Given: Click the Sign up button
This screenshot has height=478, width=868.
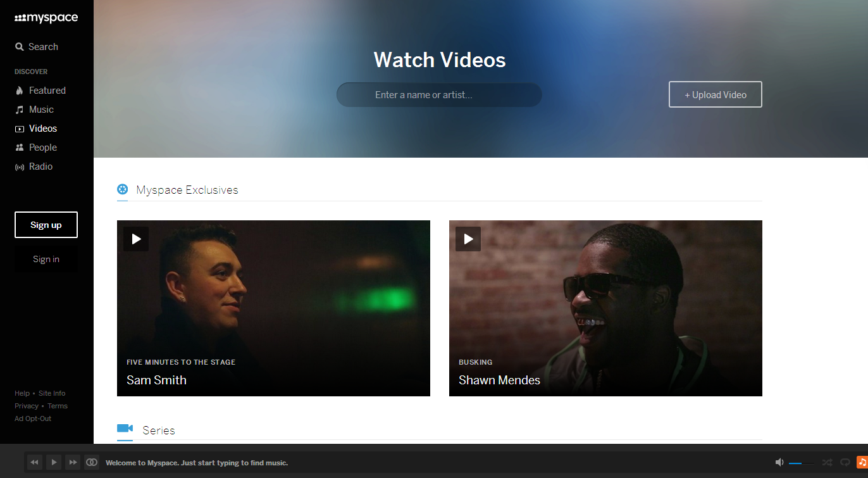Looking at the screenshot, I should (46, 225).
